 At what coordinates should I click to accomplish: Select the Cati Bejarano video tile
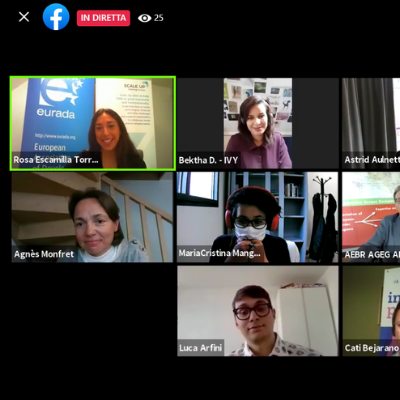(371, 311)
